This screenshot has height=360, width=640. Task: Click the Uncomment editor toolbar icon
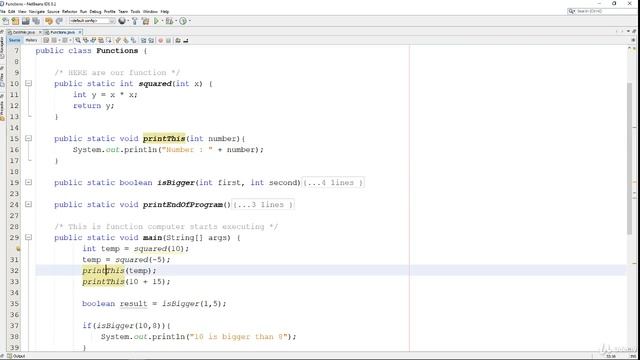point(186,40)
